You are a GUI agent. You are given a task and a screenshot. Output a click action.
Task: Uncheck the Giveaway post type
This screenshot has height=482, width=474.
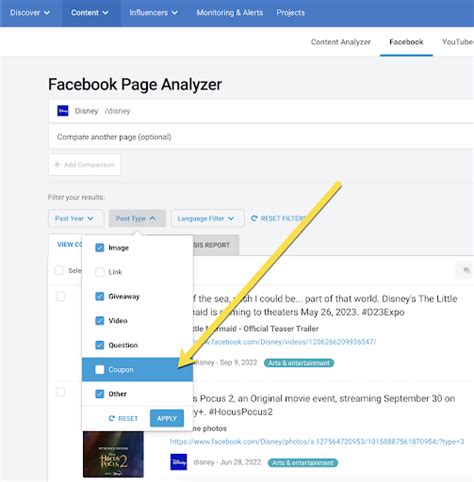coord(100,296)
